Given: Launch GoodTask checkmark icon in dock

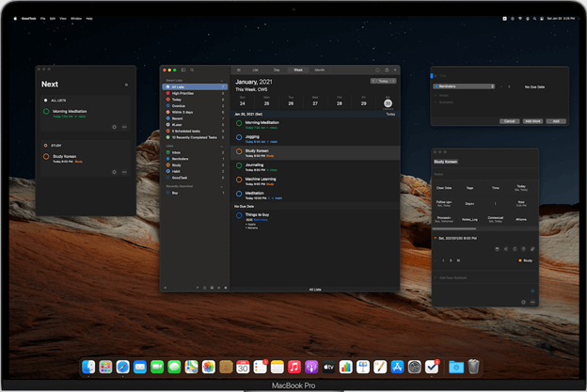Looking at the screenshot, I should 432,367.
